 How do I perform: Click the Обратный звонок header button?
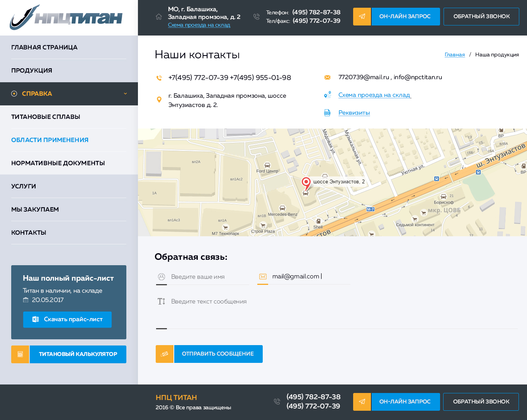(481, 17)
